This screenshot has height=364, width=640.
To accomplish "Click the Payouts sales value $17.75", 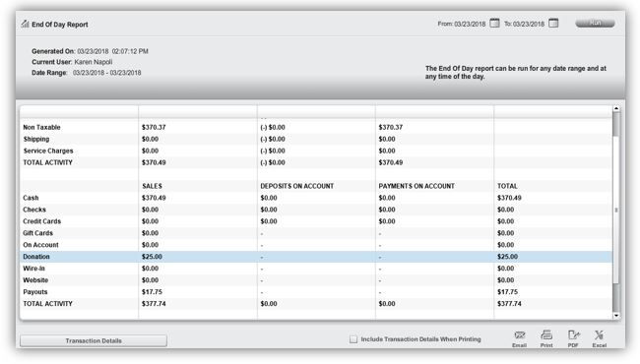I will pos(152,292).
